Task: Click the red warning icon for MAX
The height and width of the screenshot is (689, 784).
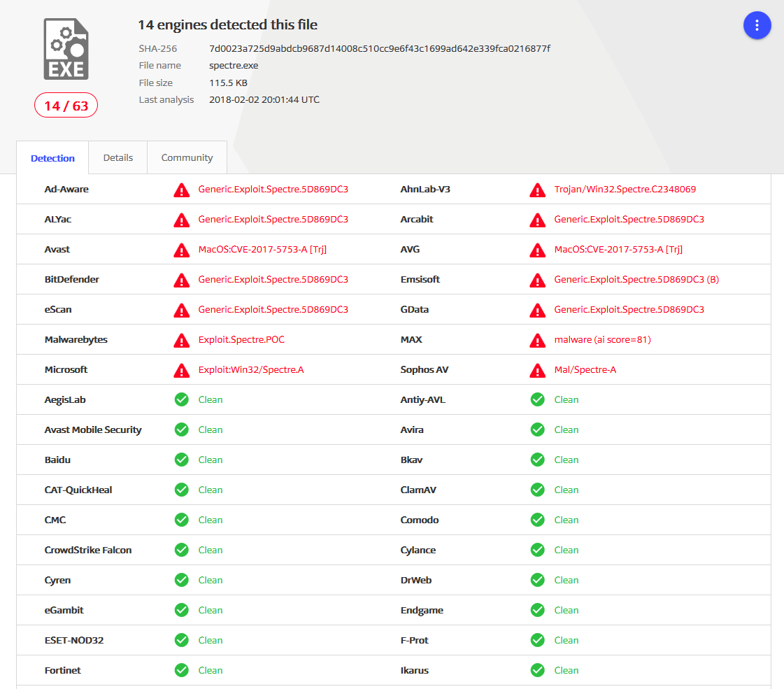Action: pyautogui.click(x=538, y=340)
